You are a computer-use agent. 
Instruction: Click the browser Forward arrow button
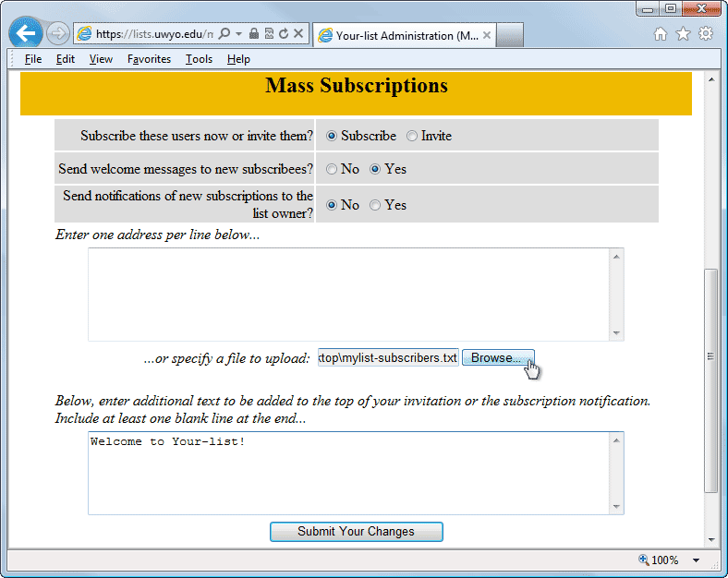click(58, 34)
